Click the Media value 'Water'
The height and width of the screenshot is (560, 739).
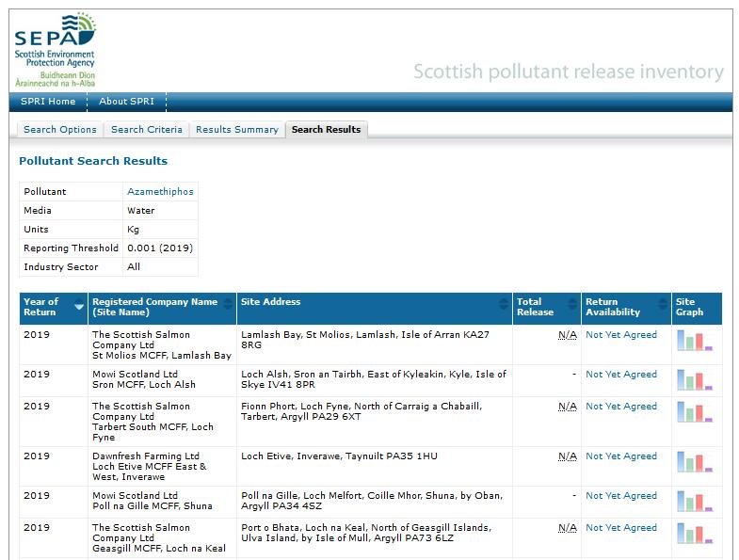[x=141, y=211]
